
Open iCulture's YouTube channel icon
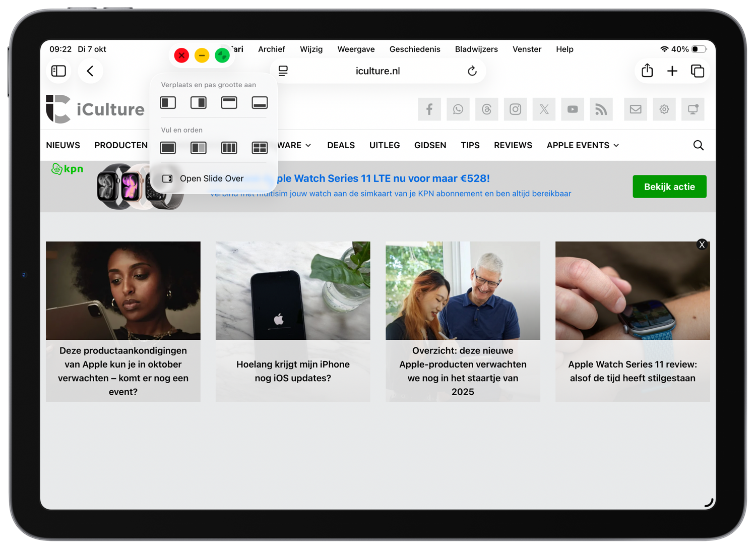point(573,109)
